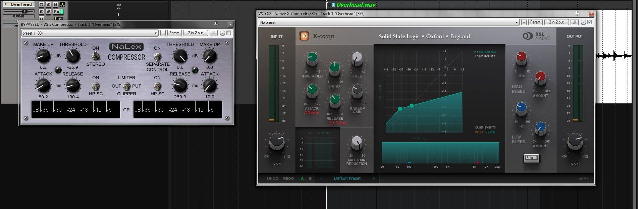644x209 pixels.
Task: Mute the Overhead track
Action: (x=55, y=5)
